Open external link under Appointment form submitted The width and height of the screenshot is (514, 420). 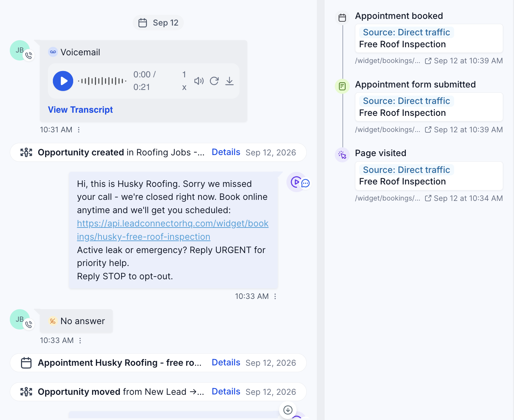tap(428, 129)
